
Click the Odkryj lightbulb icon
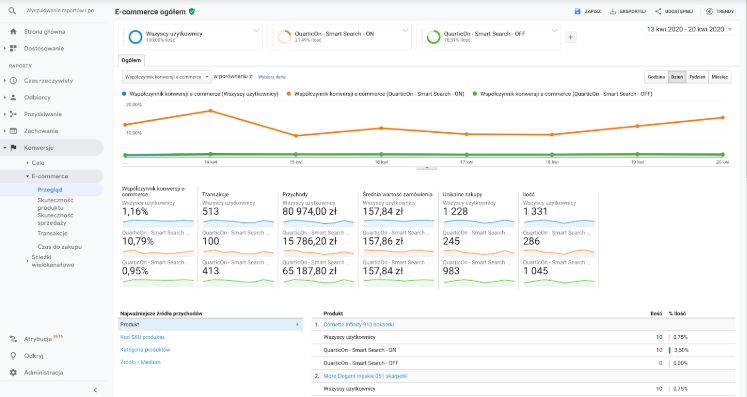pos(13,356)
